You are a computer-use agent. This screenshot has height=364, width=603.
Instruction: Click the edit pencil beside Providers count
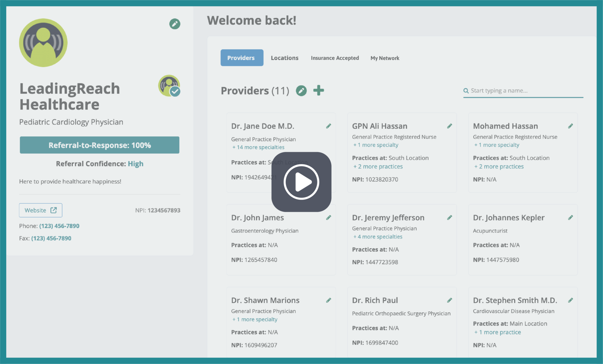(301, 91)
